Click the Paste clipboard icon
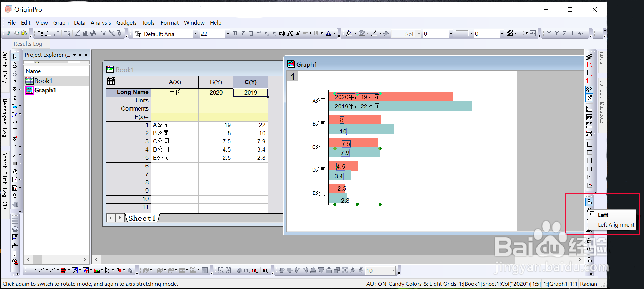644x289 pixels. (x=24, y=33)
